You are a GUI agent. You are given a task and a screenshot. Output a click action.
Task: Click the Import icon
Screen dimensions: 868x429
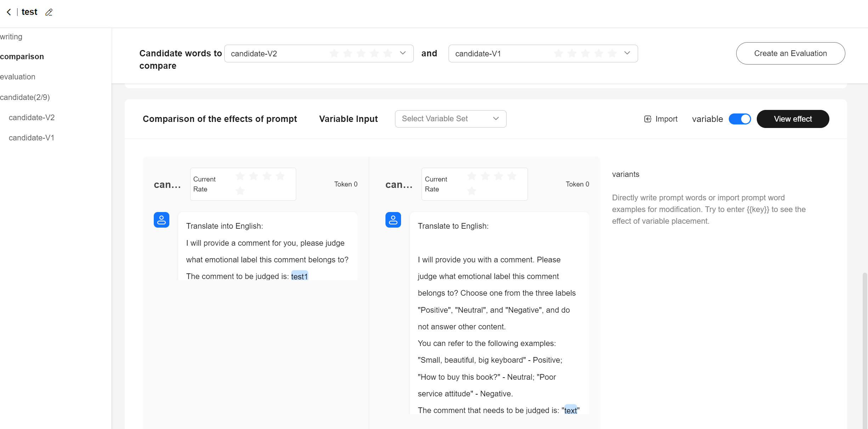tap(648, 119)
